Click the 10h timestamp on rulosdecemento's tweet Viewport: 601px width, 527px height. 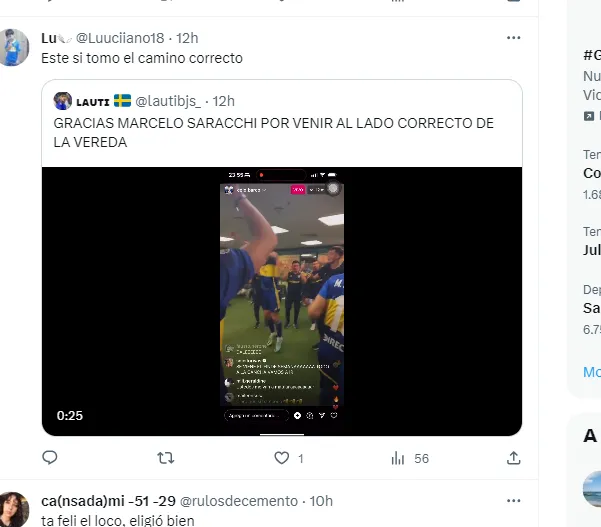pos(321,500)
